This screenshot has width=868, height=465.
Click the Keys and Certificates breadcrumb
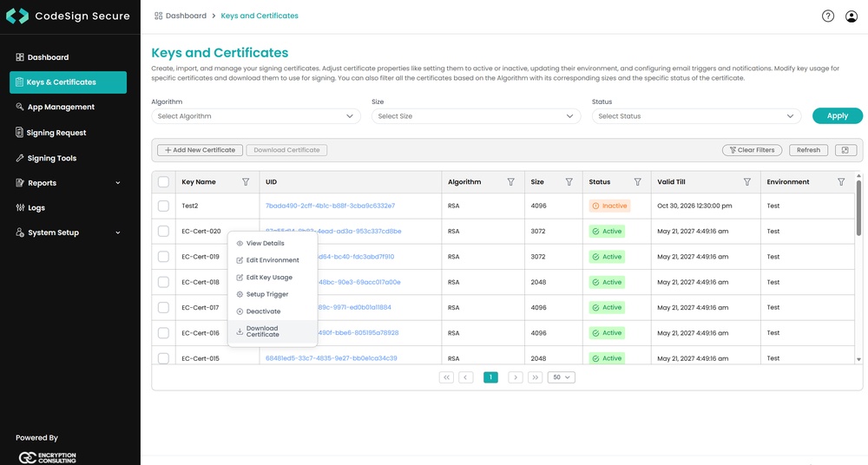pos(260,16)
